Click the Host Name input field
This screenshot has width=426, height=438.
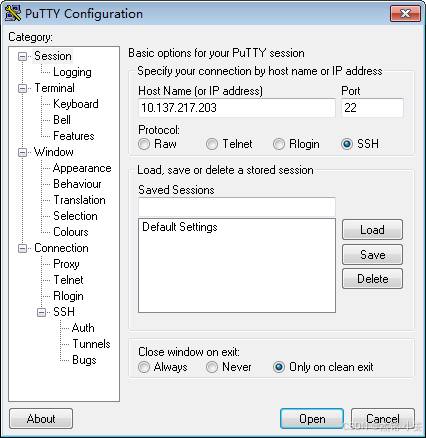click(237, 108)
